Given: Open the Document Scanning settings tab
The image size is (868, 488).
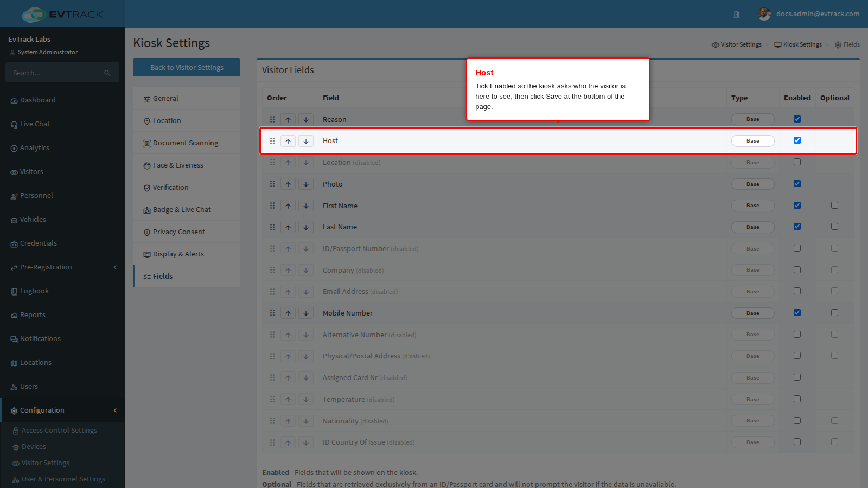Looking at the screenshot, I should 187,143.
